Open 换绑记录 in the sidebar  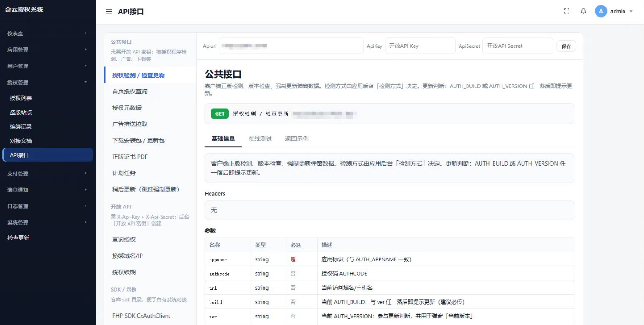(48, 126)
